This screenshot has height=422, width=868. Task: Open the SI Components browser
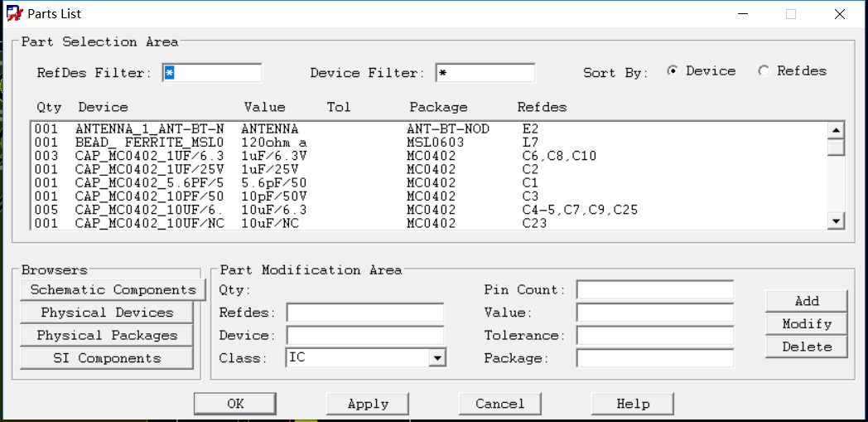click(107, 358)
